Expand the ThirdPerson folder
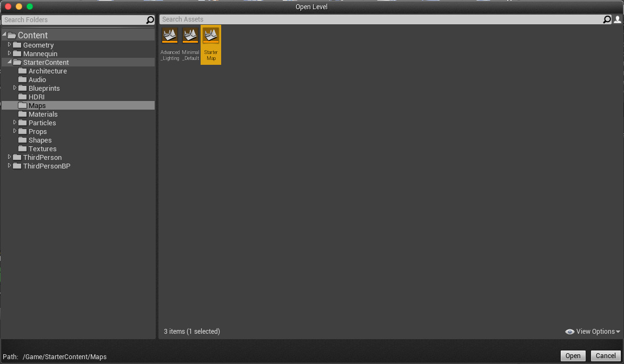 (8, 157)
